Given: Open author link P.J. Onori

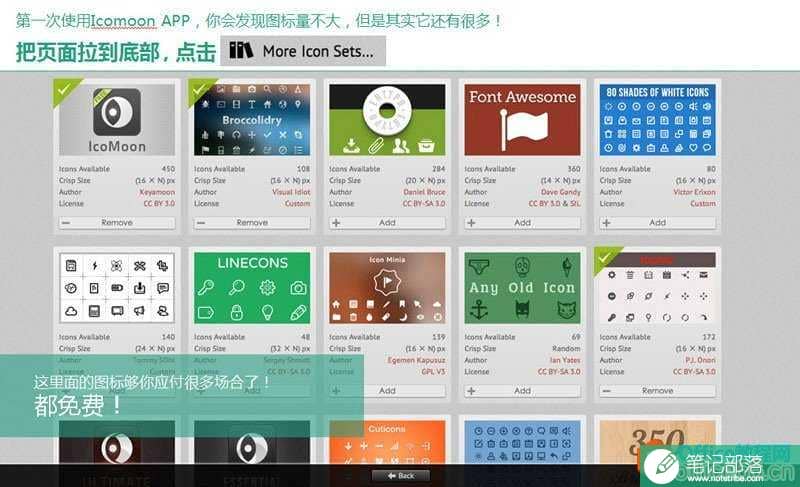Looking at the screenshot, I should tap(701, 361).
